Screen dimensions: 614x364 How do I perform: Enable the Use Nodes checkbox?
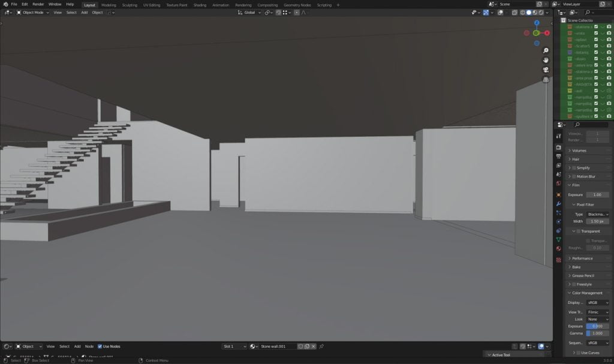[100, 346]
